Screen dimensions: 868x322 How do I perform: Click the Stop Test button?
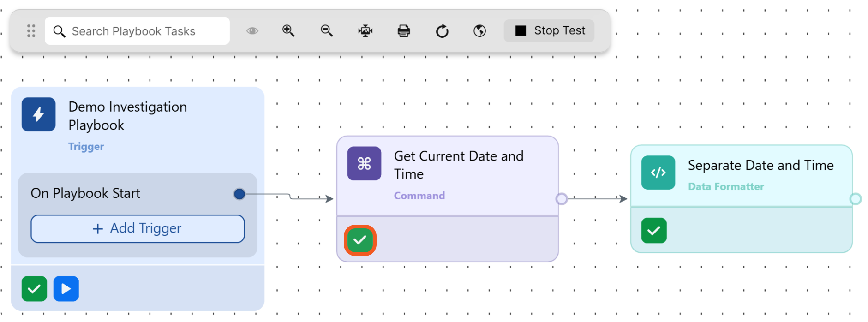point(549,31)
